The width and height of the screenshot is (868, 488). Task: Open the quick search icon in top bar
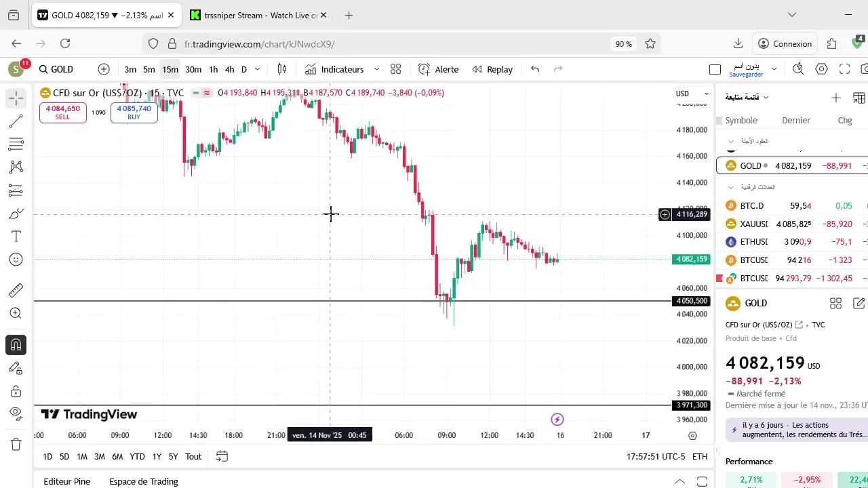tap(798, 69)
